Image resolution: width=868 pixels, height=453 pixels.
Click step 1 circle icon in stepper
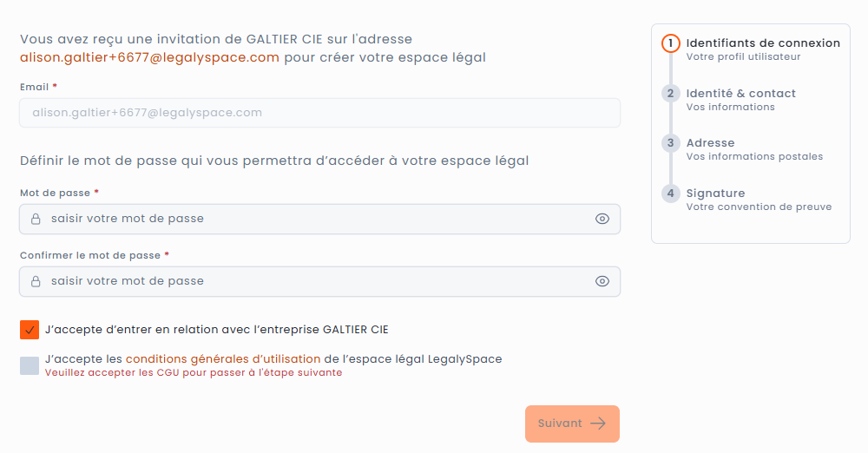coord(670,43)
